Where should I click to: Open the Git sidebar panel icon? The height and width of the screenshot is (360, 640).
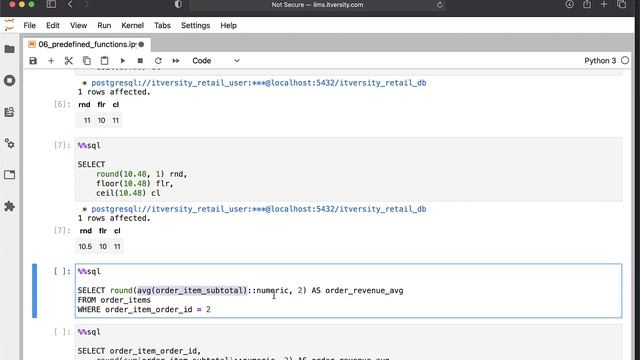(x=9, y=112)
